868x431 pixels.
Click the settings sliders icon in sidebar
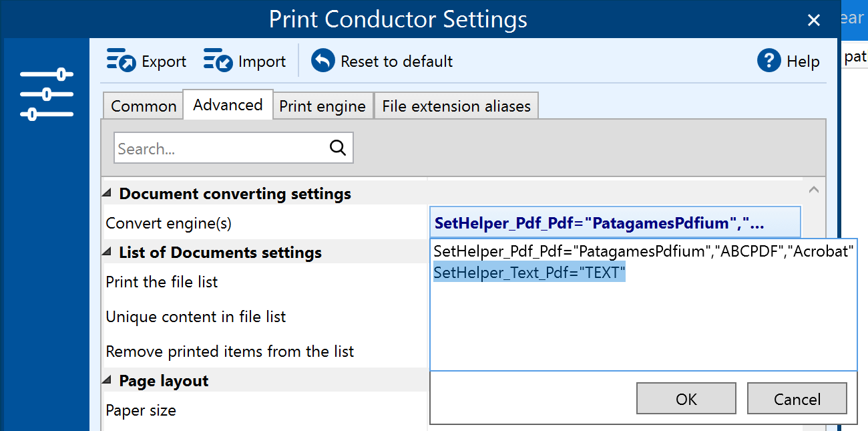[x=47, y=94]
